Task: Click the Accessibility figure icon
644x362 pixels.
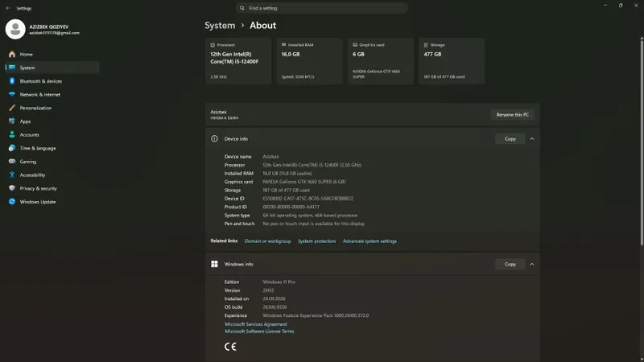Action: coord(12,175)
